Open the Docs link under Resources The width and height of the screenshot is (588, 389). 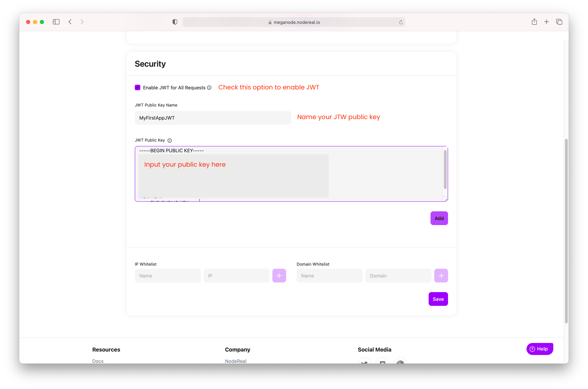(x=98, y=361)
